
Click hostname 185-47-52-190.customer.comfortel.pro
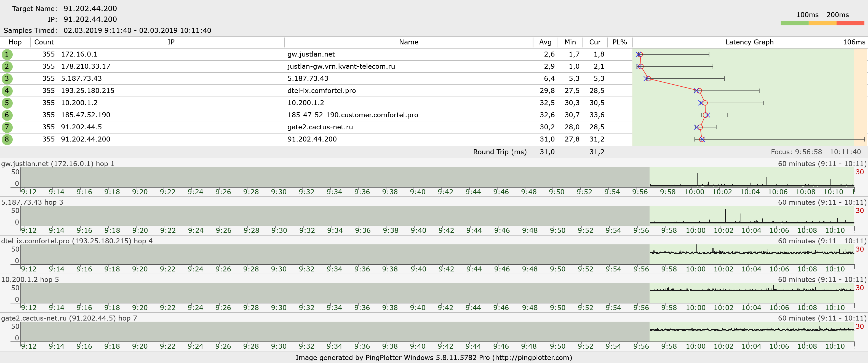click(x=352, y=115)
